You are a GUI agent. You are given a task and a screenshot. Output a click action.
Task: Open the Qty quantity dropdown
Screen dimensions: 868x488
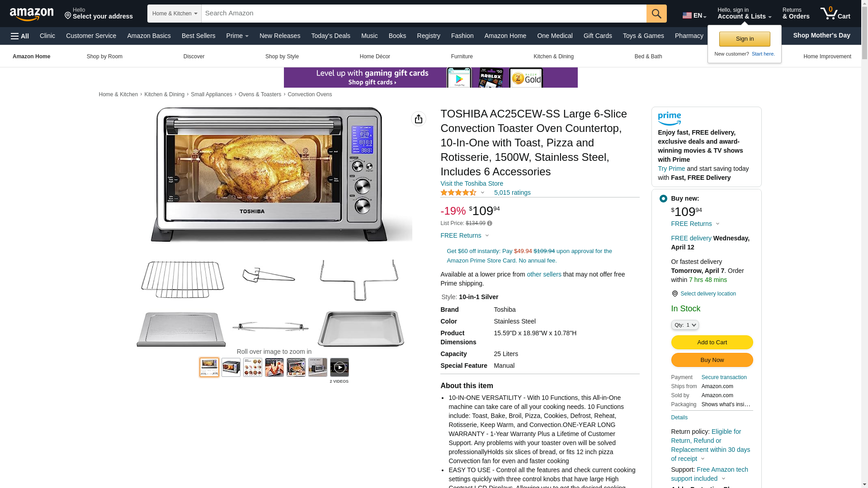[x=685, y=325]
